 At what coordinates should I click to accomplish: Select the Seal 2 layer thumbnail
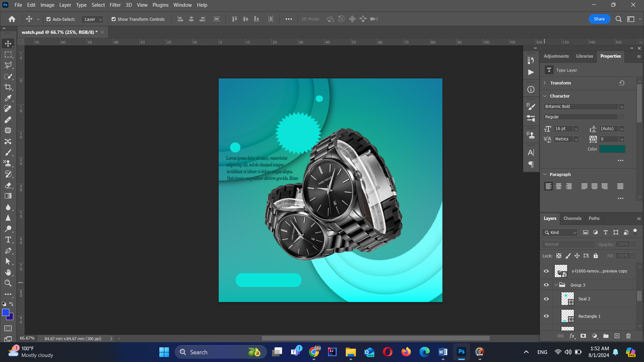click(x=568, y=299)
